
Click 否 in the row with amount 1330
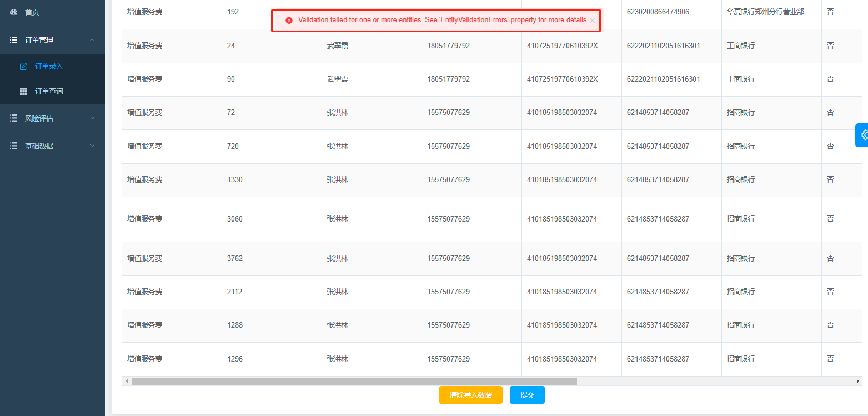tap(830, 180)
